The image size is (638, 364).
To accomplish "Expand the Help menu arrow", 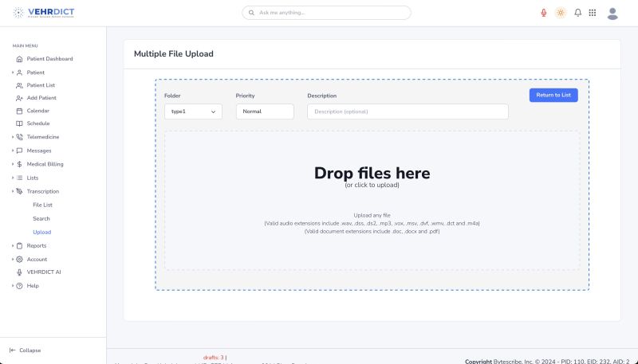I will click(x=13, y=286).
